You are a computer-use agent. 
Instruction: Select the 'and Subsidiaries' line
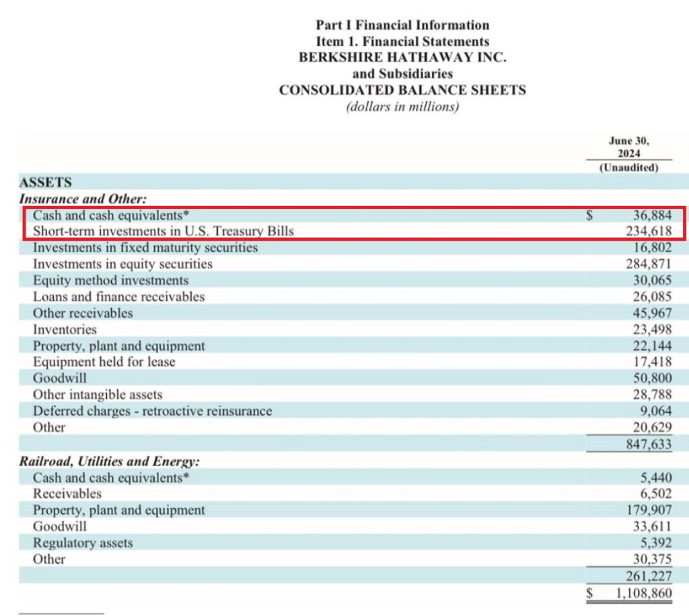tap(402, 74)
